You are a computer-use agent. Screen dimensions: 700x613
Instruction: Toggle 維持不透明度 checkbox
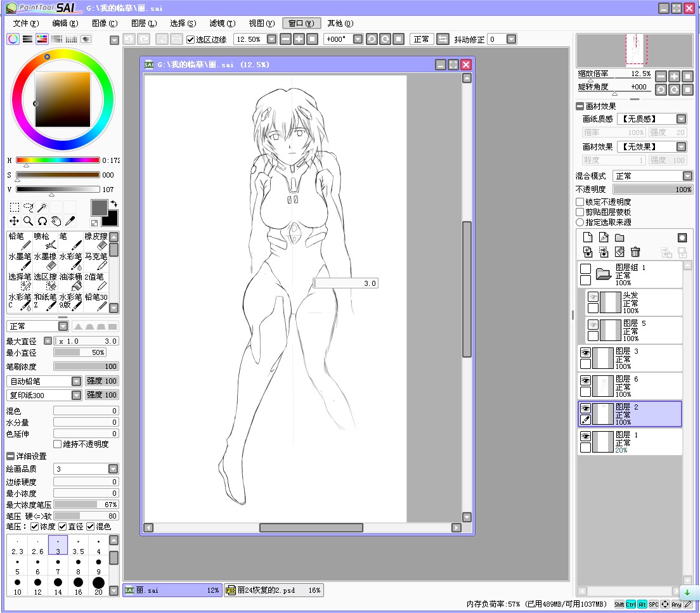pos(57,444)
